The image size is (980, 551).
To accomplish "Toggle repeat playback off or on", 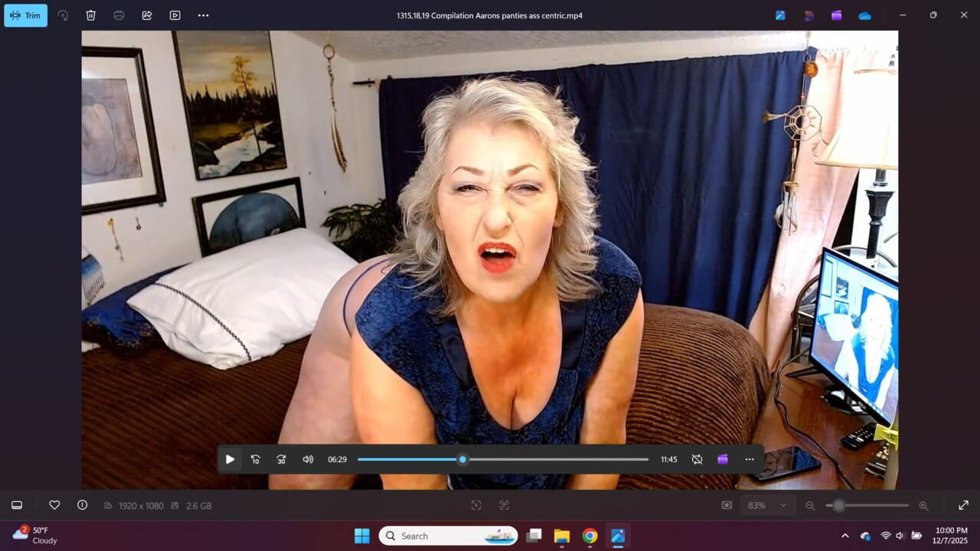I will (697, 459).
